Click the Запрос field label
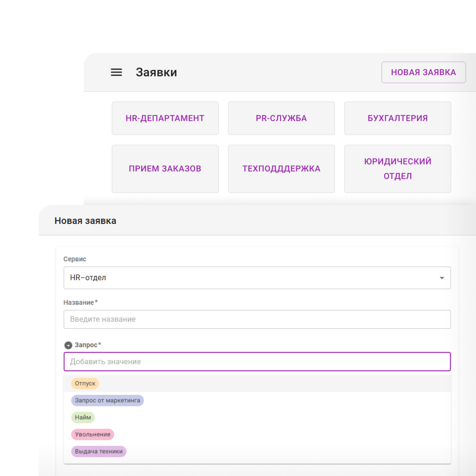This screenshot has height=476, width=476. 88,345
